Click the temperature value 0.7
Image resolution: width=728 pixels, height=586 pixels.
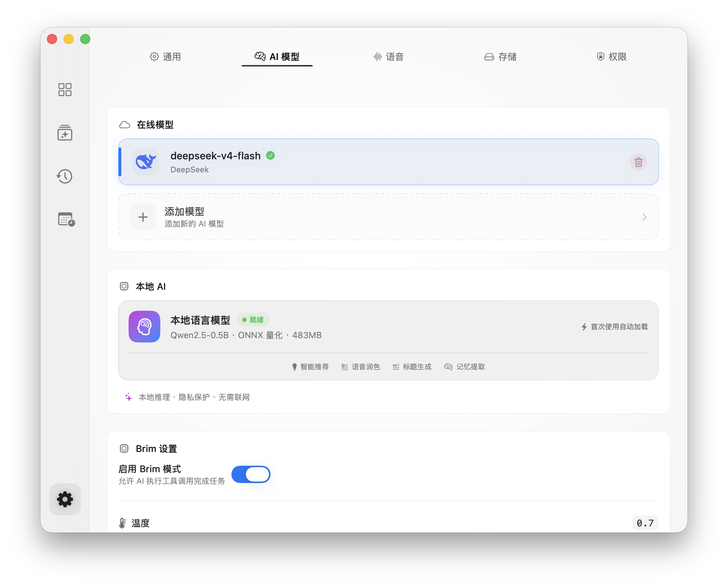645,522
